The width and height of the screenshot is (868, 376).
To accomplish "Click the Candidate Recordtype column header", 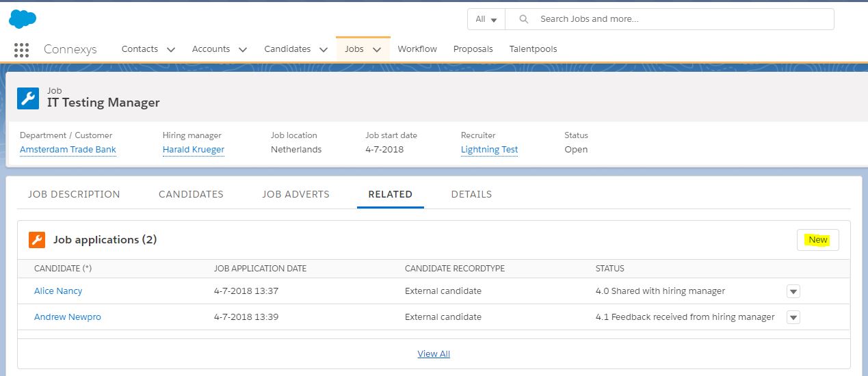I will (455, 269).
